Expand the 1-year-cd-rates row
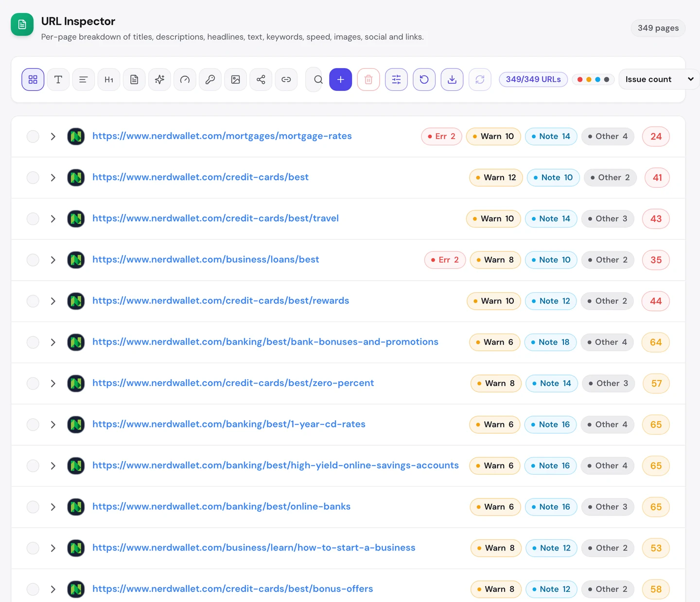This screenshot has width=700, height=602. coord(53,425)
